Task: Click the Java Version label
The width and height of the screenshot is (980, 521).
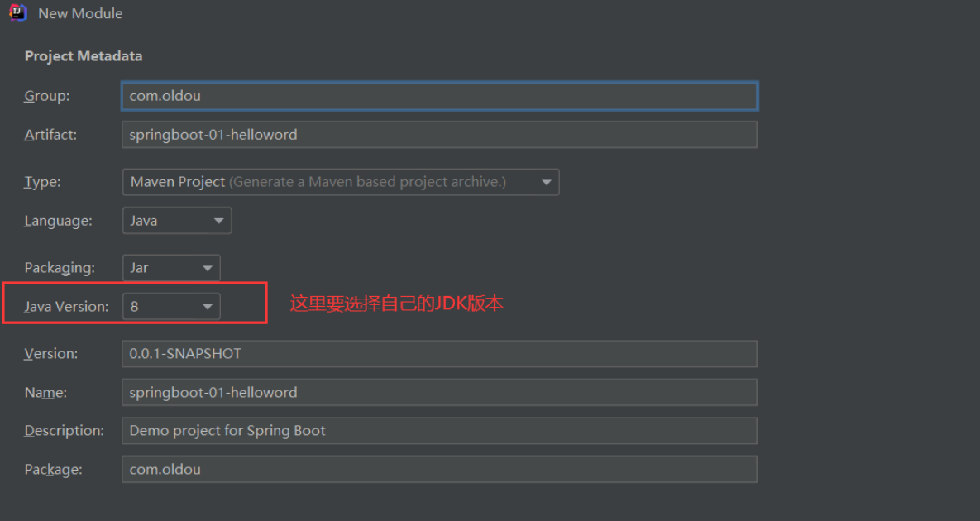Action: 66,307
